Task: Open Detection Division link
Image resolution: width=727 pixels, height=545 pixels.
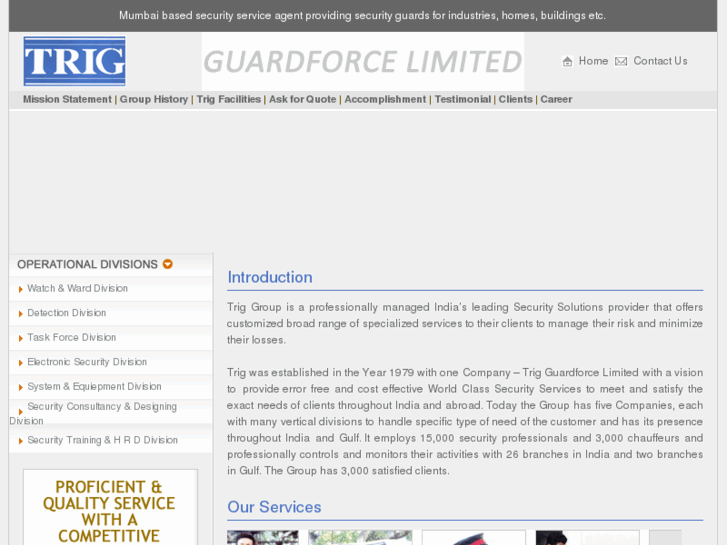Action: click(67, 313)
